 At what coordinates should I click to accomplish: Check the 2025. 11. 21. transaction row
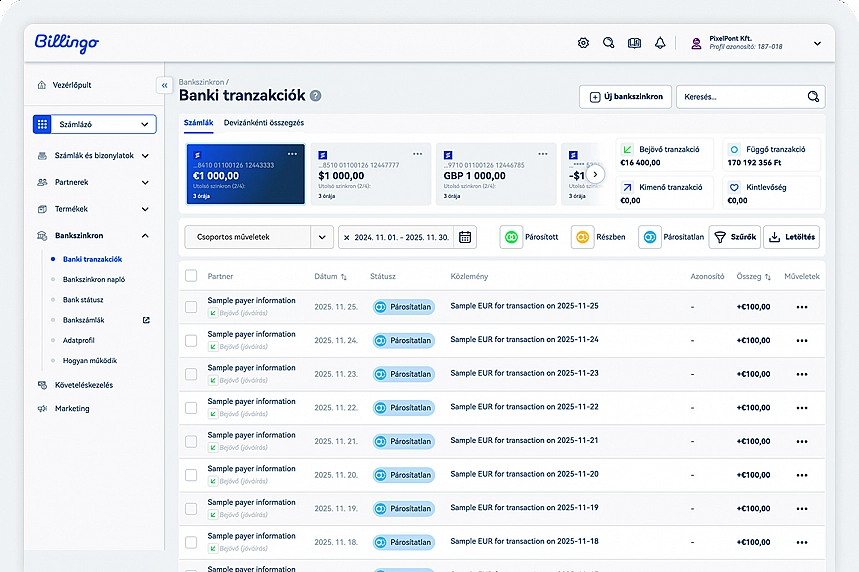click(x=191, y=441)
